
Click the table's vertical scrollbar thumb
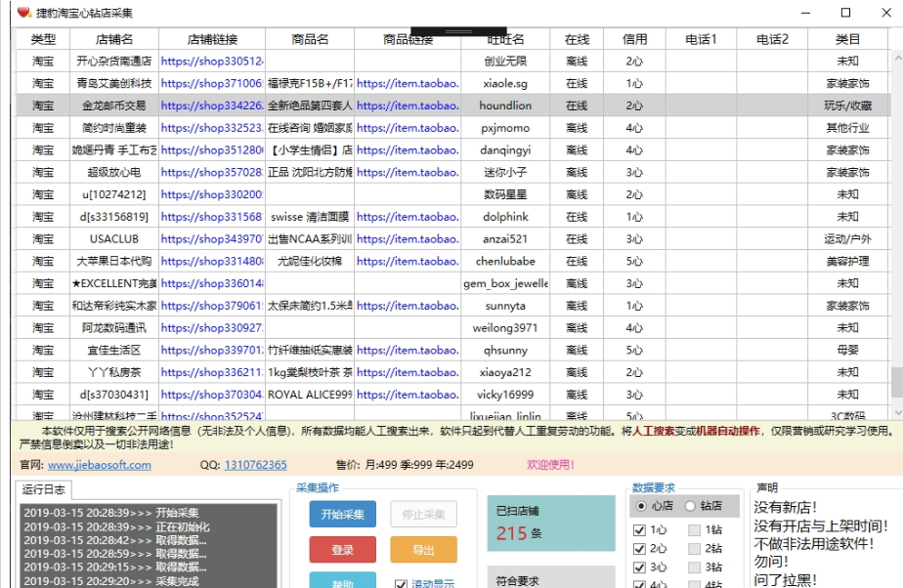[x=896, y=381]
